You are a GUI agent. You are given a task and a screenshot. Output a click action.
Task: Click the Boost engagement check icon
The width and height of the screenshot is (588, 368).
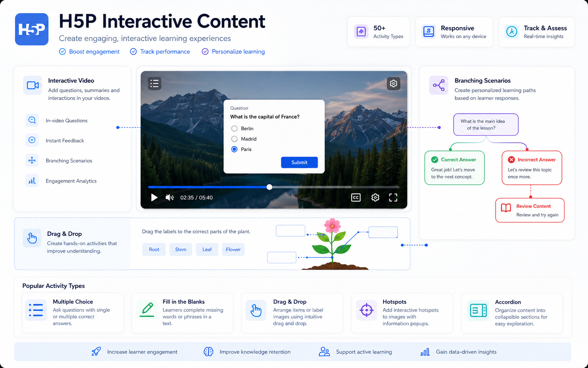tap(63, 52)
